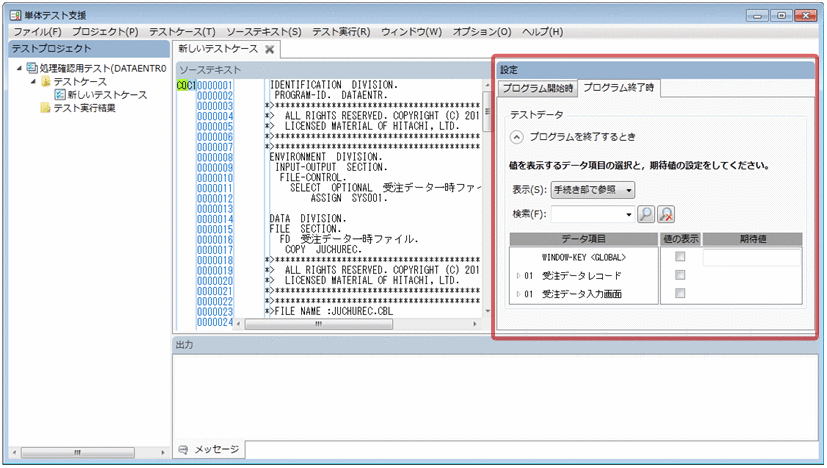This screenshot has width=827, height=468.
Task: Expand the 01 受注データレコード row
Action: point(518,275)
